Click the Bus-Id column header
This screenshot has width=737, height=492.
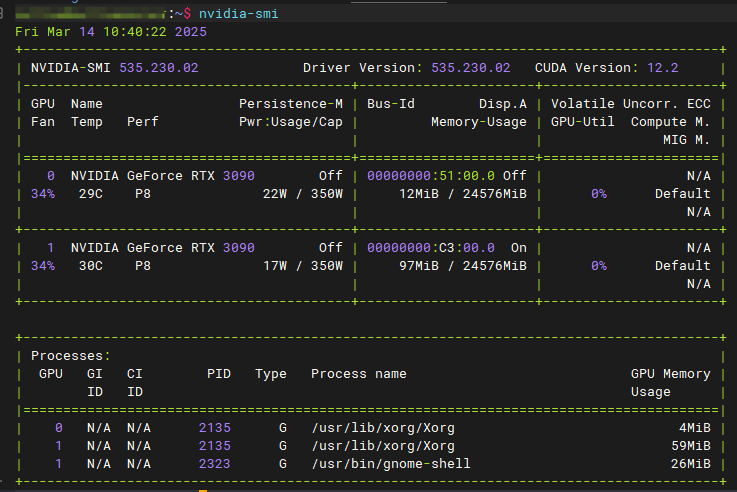391,104
